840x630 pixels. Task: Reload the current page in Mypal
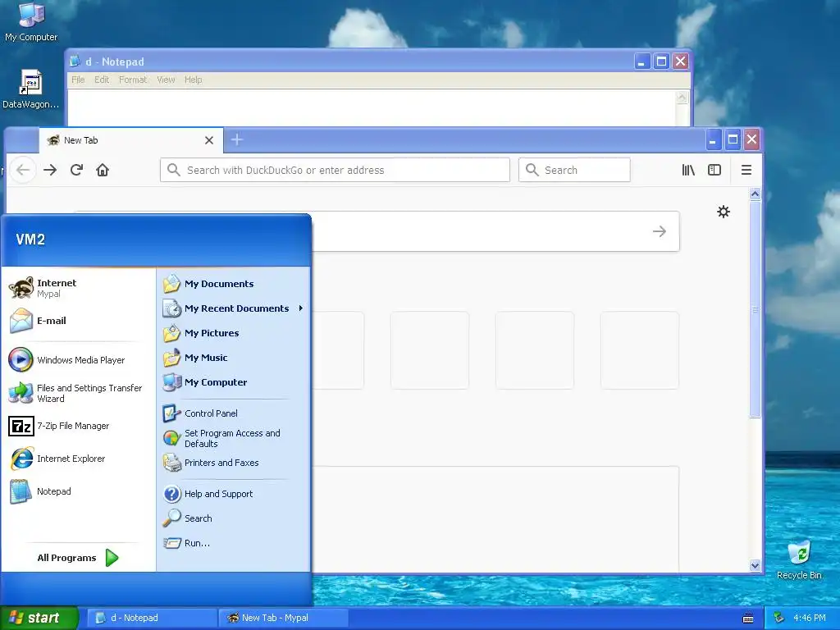[76, 171]
